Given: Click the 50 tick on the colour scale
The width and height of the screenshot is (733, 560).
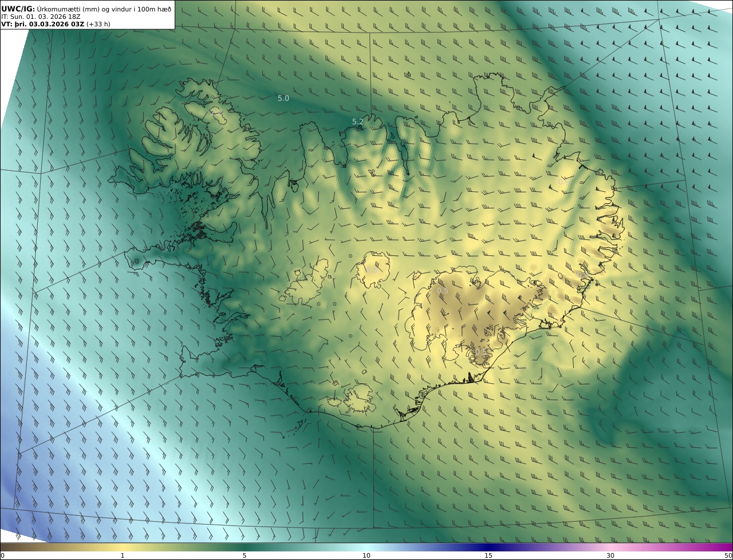Looking at the screenshot, I should 728,555.
